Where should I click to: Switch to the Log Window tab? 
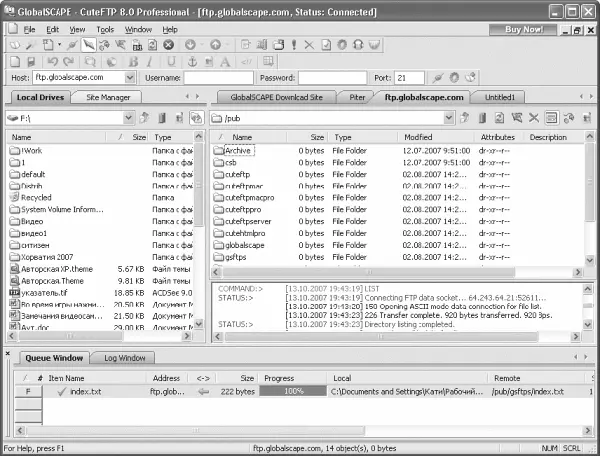pyautogui.click(x=124, y=358)
